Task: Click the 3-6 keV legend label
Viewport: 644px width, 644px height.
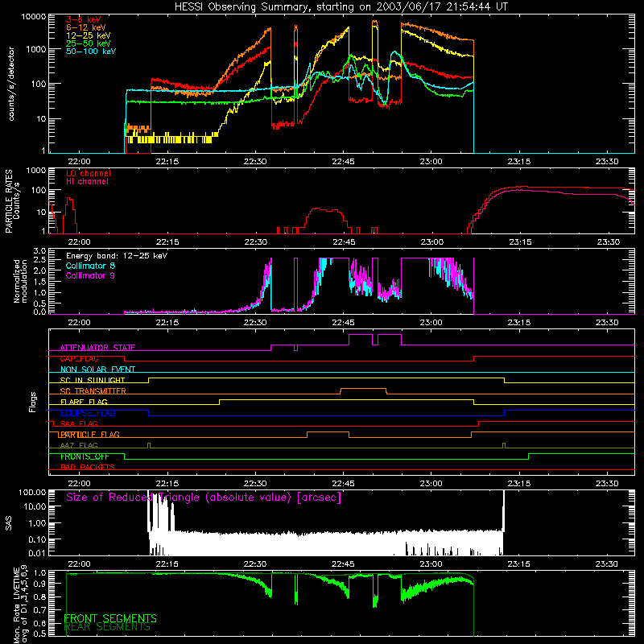Action: (x=84, y=19)
